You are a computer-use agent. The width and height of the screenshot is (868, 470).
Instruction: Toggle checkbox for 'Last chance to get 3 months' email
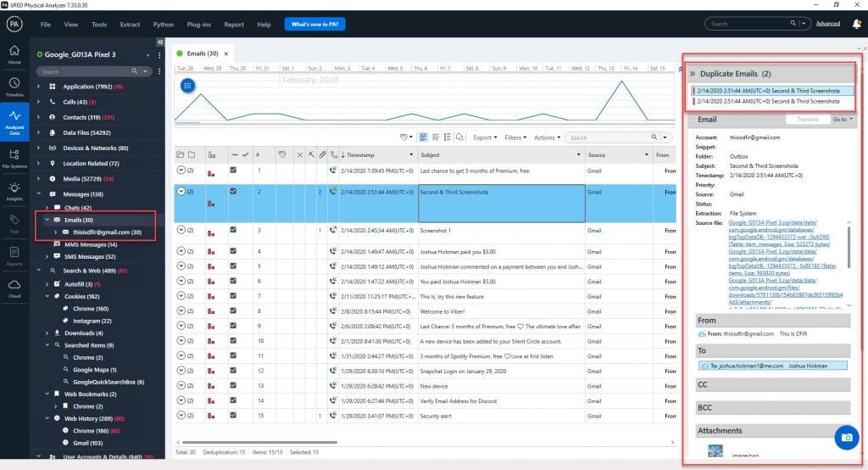233,171
